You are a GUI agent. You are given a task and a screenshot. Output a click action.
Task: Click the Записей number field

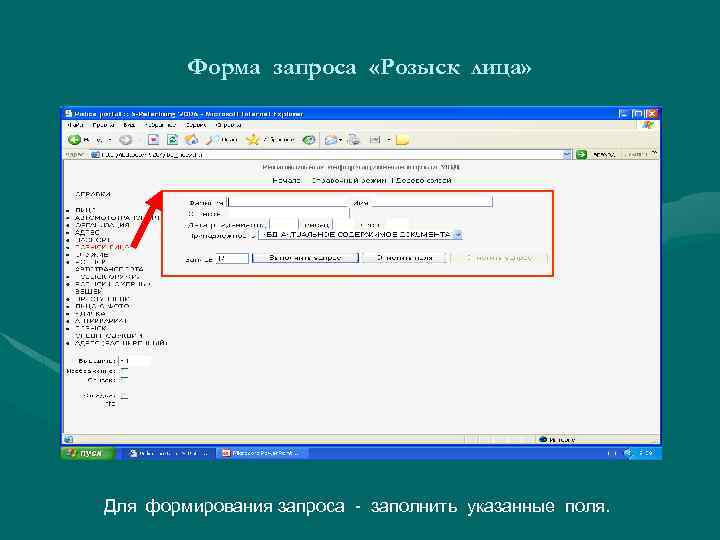click(232, 259)
